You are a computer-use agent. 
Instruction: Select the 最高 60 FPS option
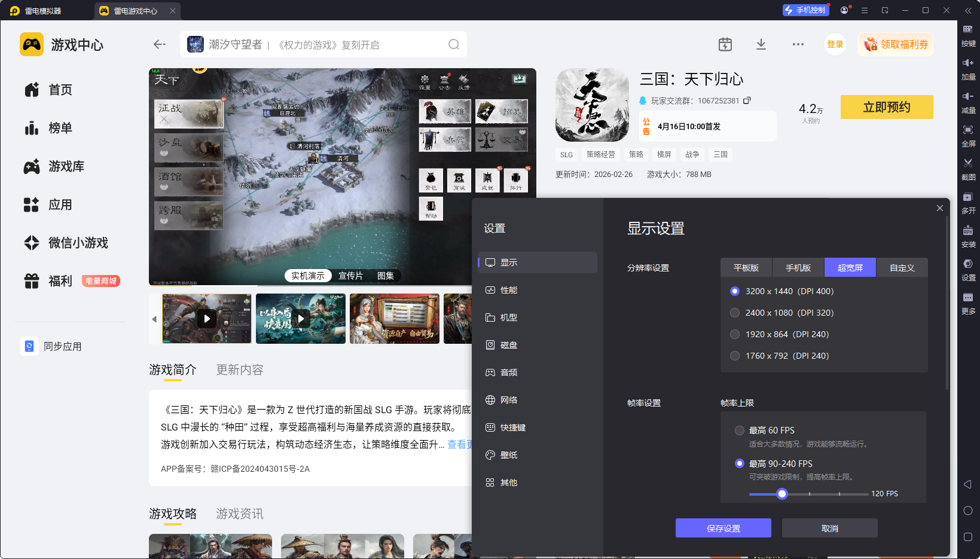click(740, 430)
